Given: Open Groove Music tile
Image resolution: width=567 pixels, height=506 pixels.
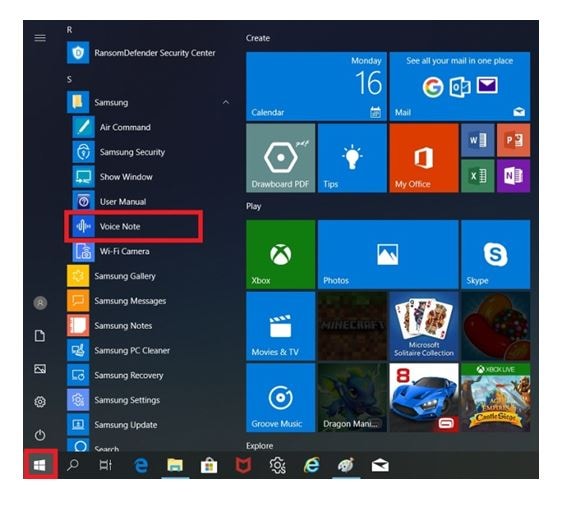Looking at the screenshot, I should 281,397.
